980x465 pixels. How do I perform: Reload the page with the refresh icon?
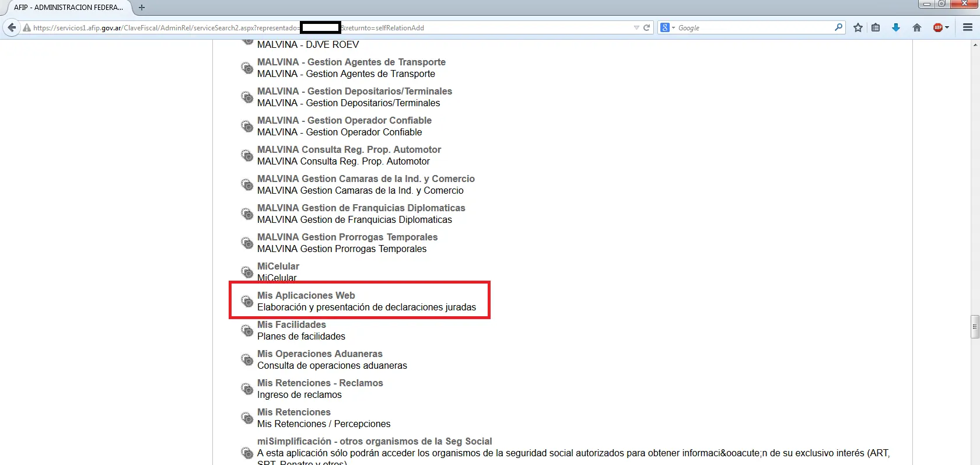pyautogui.click(x=646, y=27)
